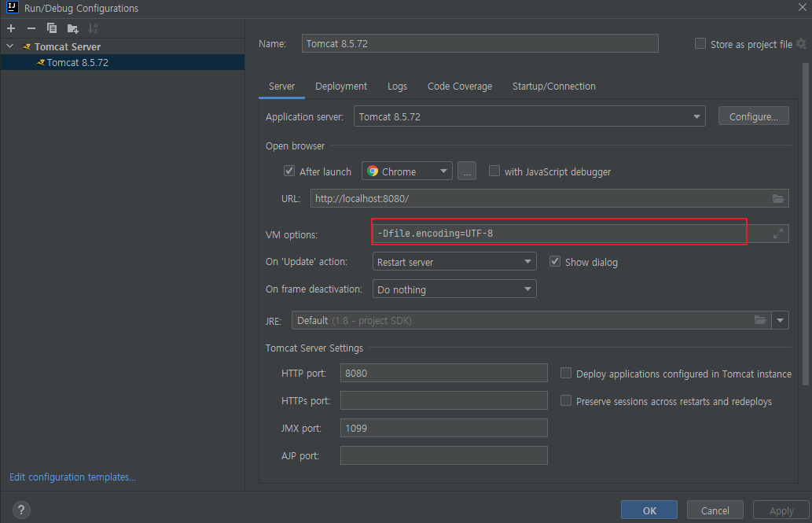
Task: Open Edit configuration templates link
Action: (72, 477)
